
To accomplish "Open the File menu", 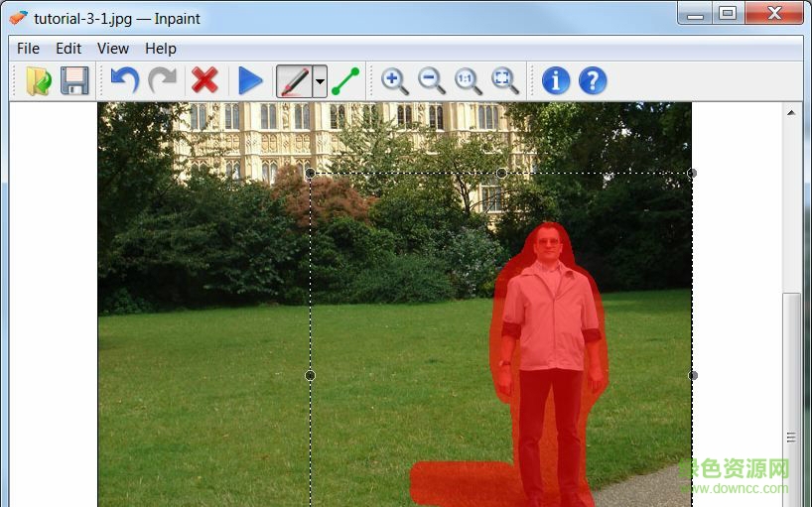I will click(x=28, y=49).
